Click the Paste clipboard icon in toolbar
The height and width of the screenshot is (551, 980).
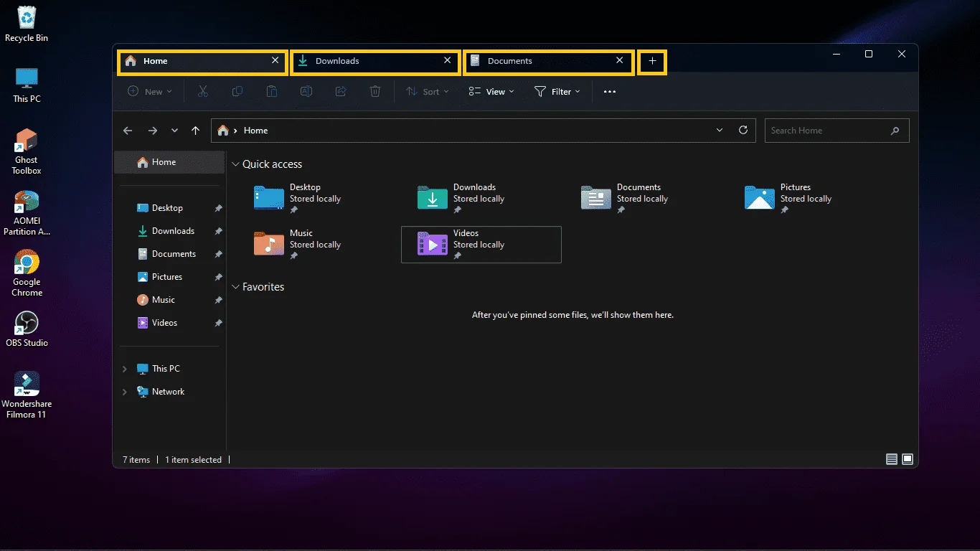pos(272,92)
